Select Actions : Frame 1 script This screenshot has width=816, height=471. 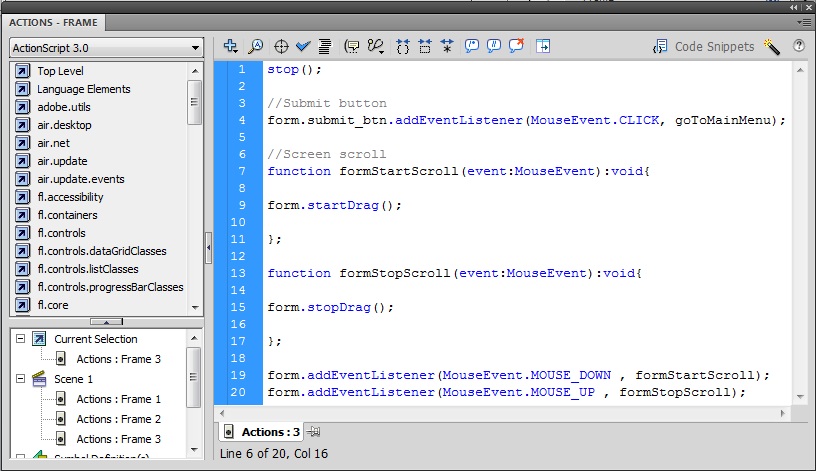point(119,399)
